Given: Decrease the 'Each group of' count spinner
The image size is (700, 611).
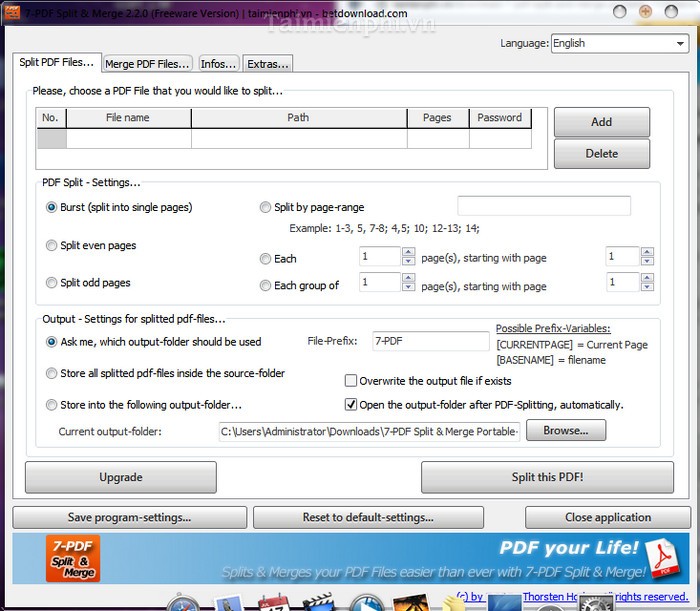Looking at the screenshot, I should tap(408, 287).
